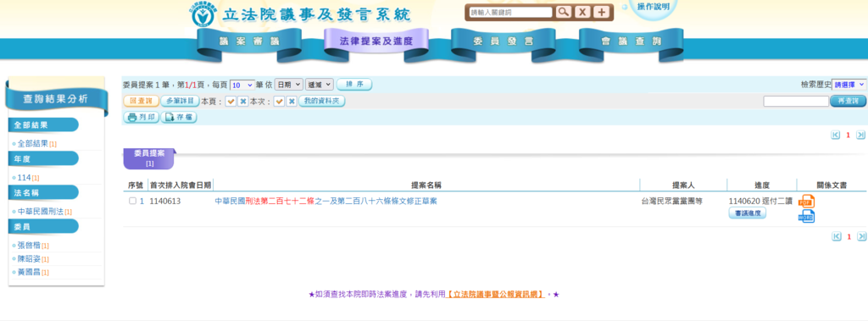868x321 pixels.
Task: Open the 中華民國刑法 proposal title link
Action: [x=325, y=201]
